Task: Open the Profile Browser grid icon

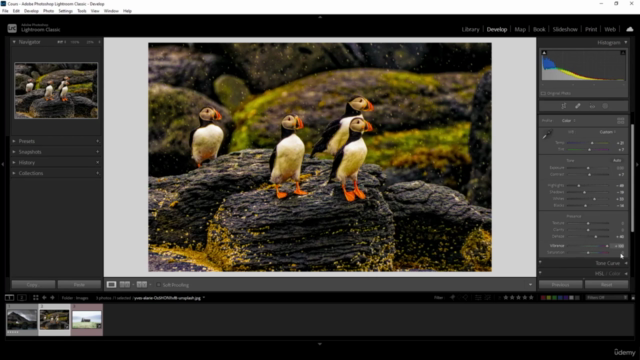Action: [x=620, y=121]
